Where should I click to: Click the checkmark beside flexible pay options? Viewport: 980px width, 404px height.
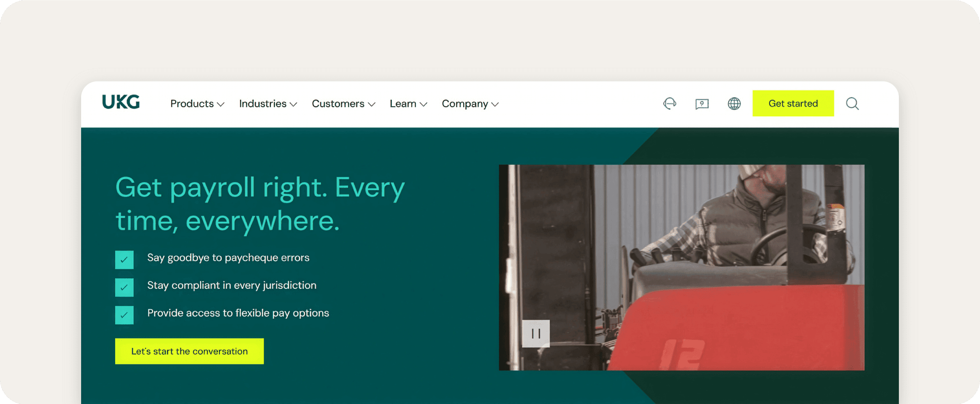[124, 315]
